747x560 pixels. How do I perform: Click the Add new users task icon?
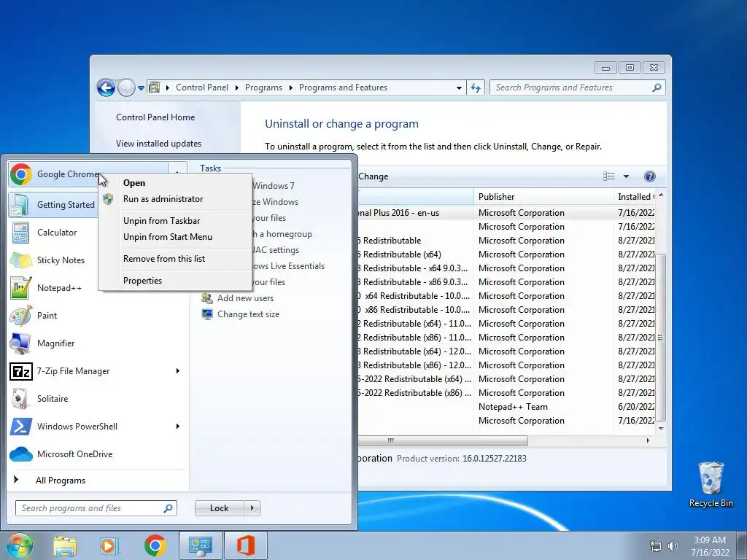[x=206, y=298]
